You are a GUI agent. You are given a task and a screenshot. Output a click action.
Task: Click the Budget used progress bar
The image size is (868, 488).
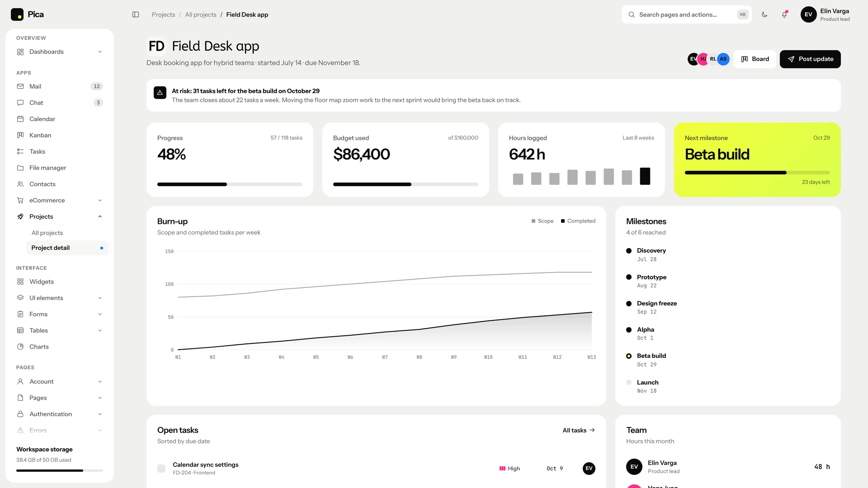pyautogui.click(x=406, y=184)
